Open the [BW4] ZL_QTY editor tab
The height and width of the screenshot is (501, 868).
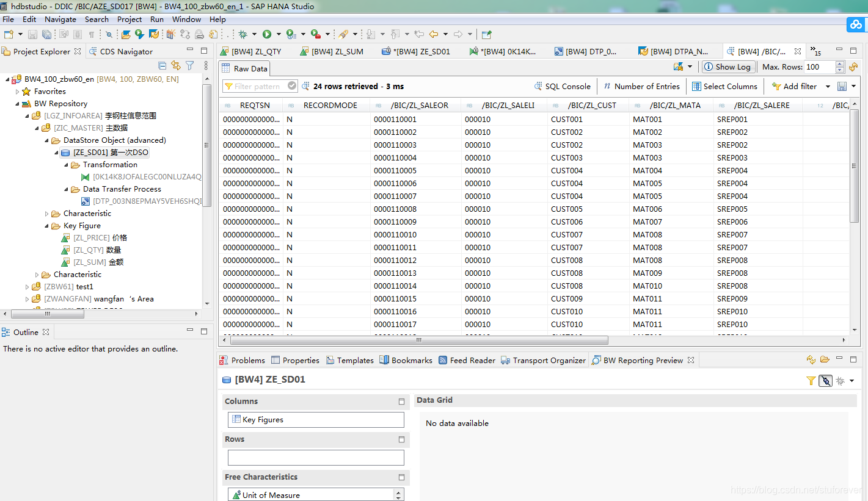[251, 51]
